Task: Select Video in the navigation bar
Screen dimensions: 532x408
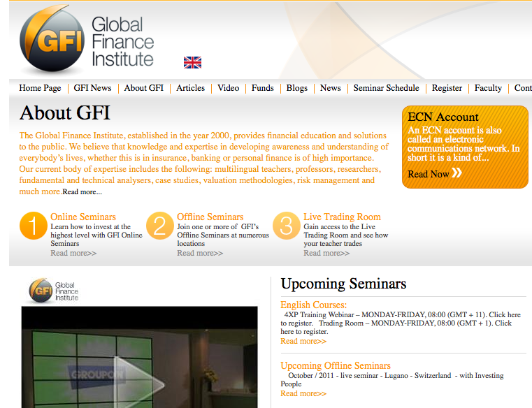Action: (x=229, y=88)
